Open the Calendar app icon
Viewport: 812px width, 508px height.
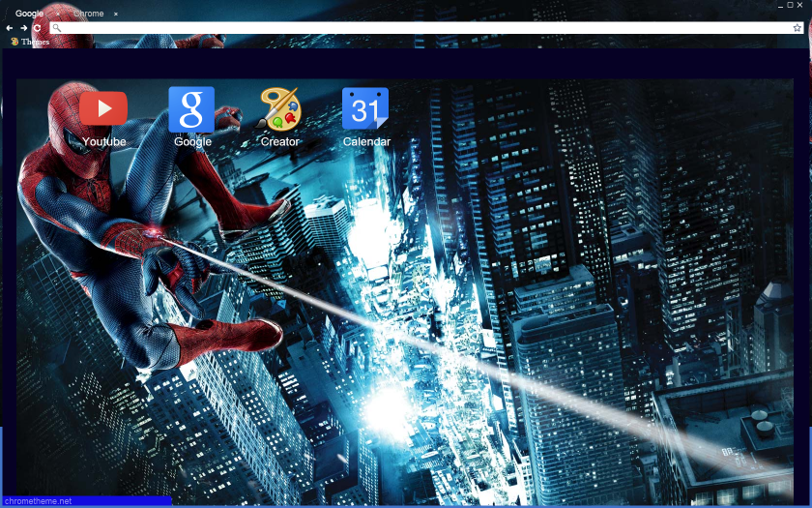(x=365, y=108)
